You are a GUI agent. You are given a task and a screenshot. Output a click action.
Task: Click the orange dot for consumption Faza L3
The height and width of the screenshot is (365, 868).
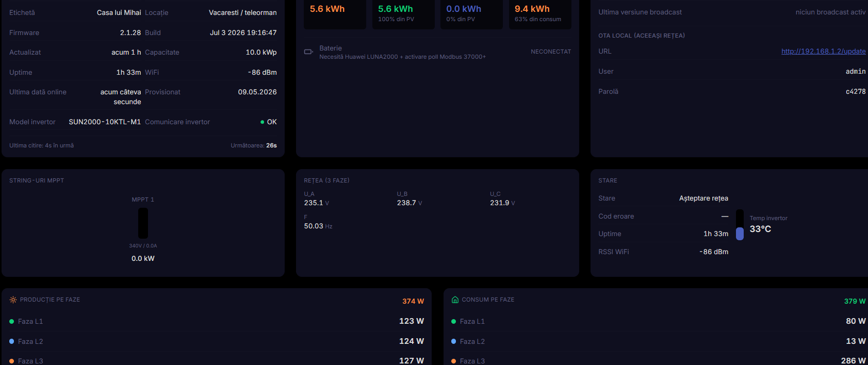[453, 361]
